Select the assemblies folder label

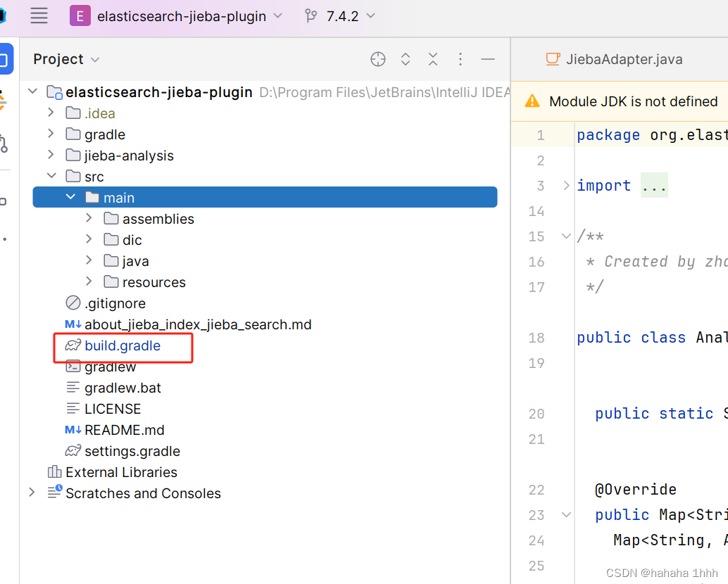pyautogui.click(x=158, y=219)
